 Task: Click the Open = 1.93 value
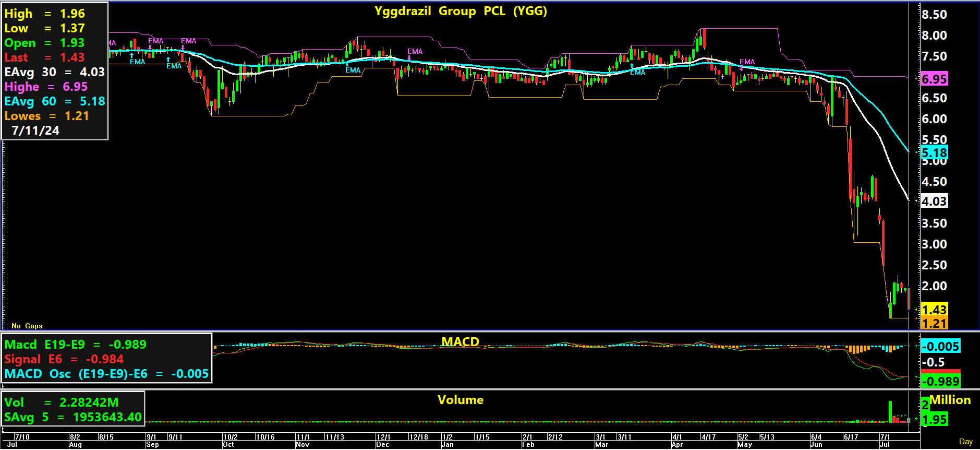pyautogui.click(x=44, y=43)
